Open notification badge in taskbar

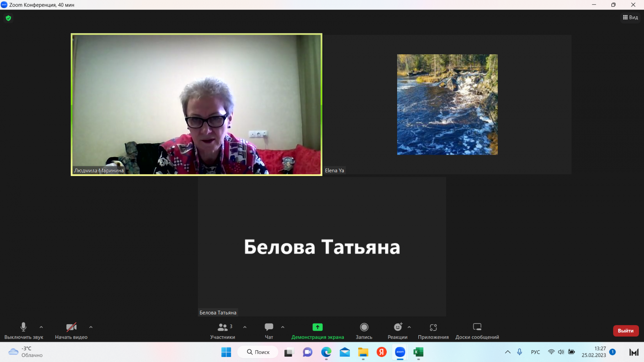(x=612, y=352)
